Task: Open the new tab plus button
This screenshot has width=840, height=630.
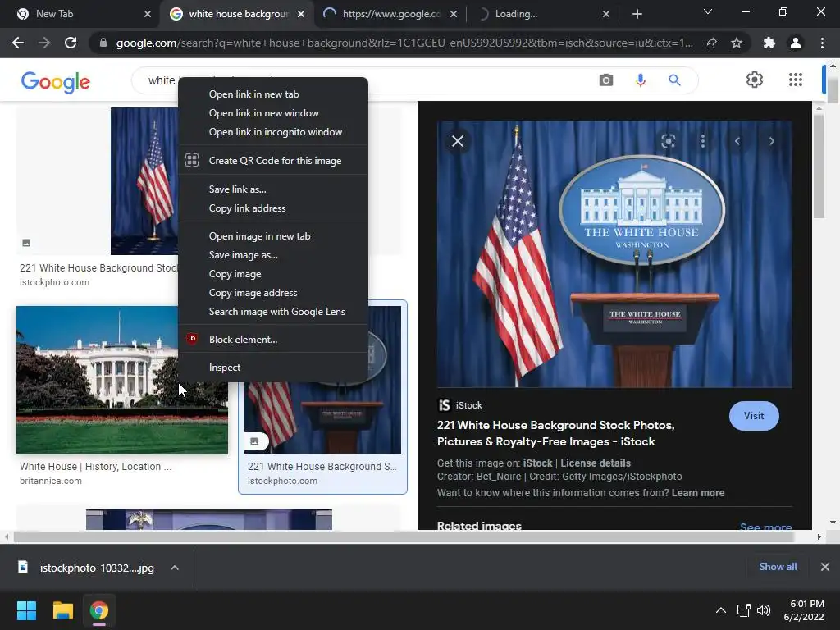Action: tap(637, 14)
